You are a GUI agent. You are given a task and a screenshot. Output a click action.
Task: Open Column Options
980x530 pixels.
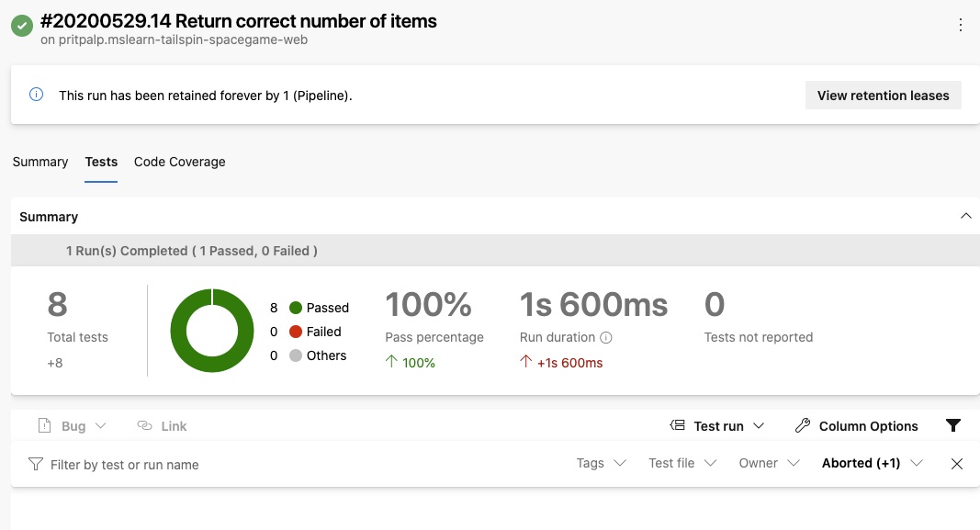857,425
